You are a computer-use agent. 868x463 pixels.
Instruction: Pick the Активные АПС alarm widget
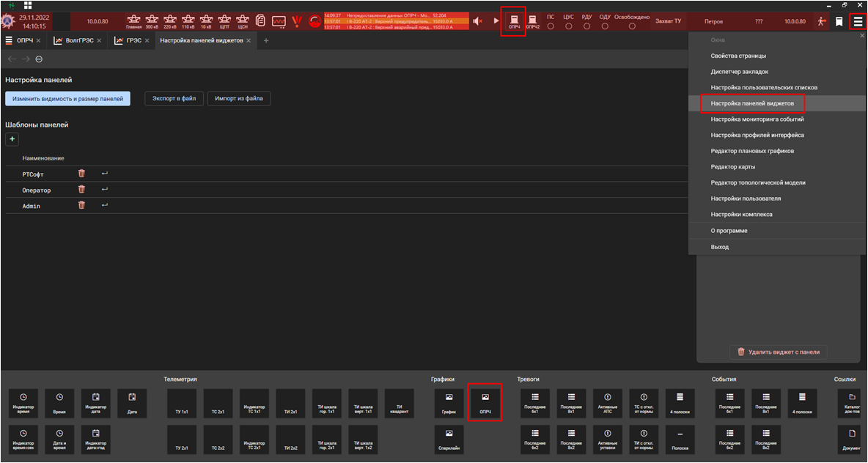607,404
